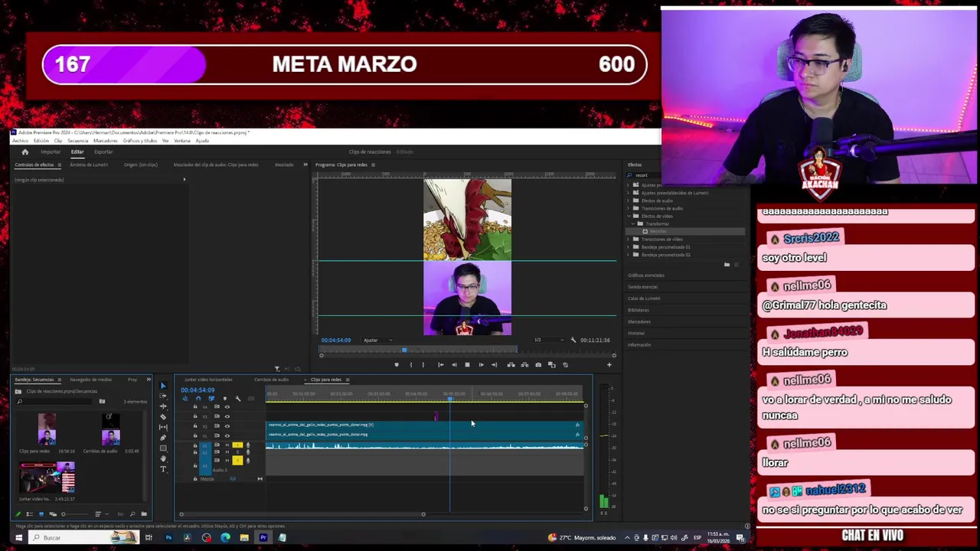Toggle solo on audio track A1
The width and height of the screenshot is (980, 551).
[237, 445]
